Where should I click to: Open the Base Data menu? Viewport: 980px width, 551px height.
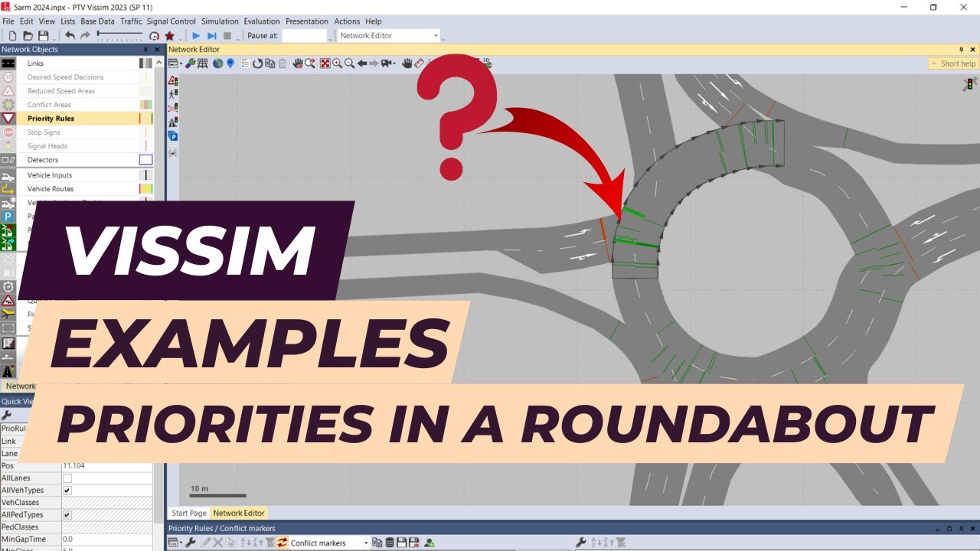[x=97, y=21]
